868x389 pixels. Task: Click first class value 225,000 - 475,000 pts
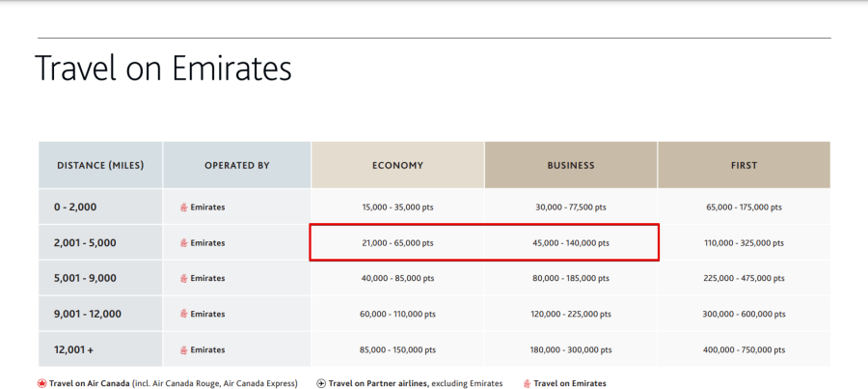click(x=744, y=278)
